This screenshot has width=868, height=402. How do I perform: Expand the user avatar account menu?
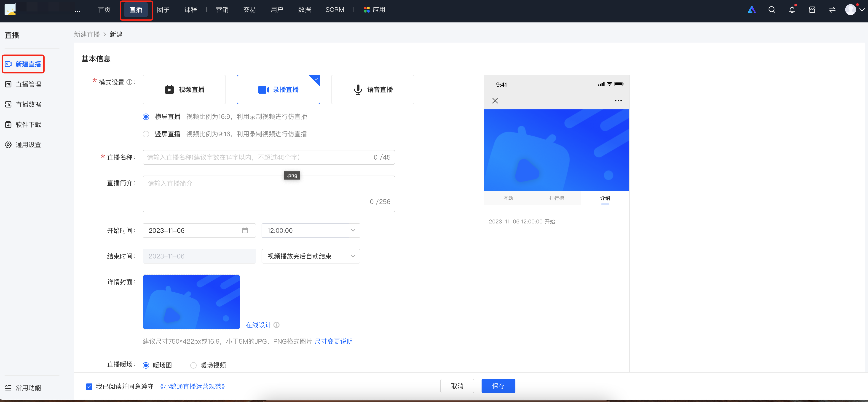point(855,10)
